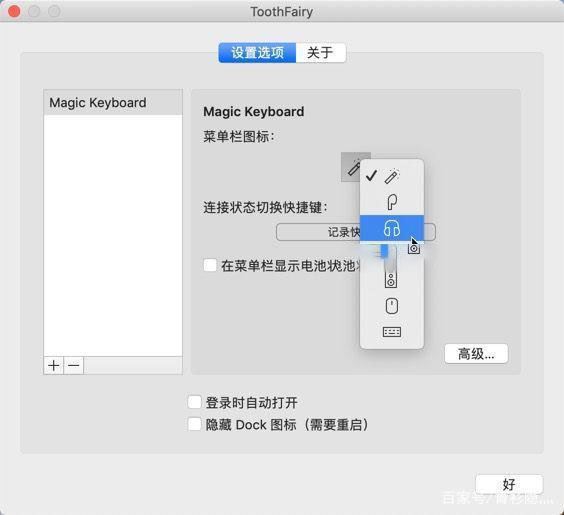Click the ToothFairy window title
The image size is (564, 515).
point(282,12)
